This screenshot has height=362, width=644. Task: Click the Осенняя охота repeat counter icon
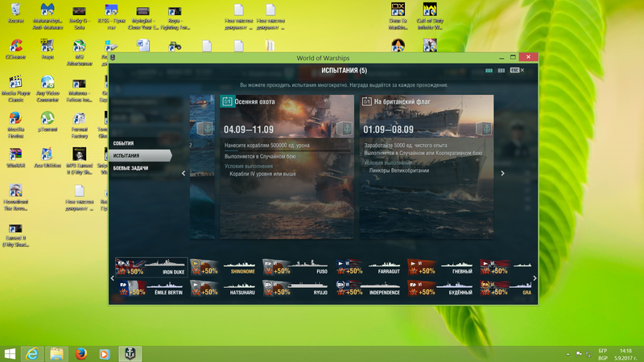pyautogui.click(x=227, y=101)
